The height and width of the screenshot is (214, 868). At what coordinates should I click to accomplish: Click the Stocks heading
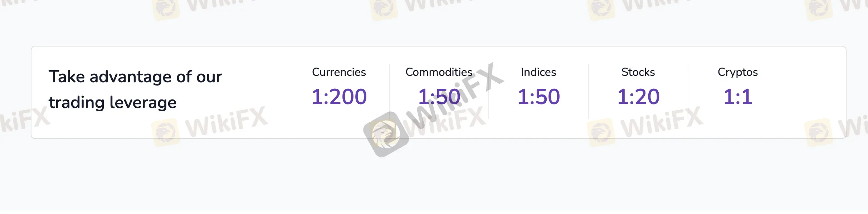pos(638,72)
